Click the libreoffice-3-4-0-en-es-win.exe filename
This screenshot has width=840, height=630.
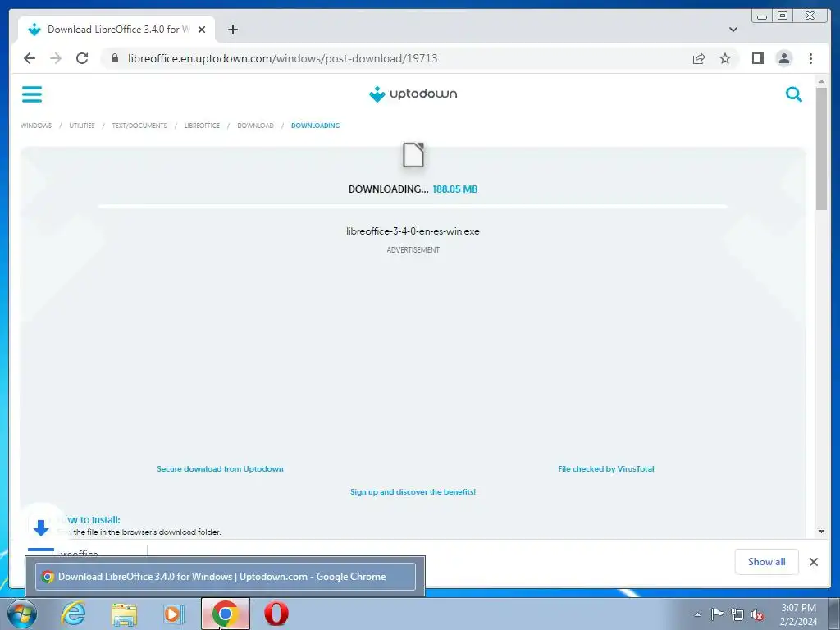[413, 231]
